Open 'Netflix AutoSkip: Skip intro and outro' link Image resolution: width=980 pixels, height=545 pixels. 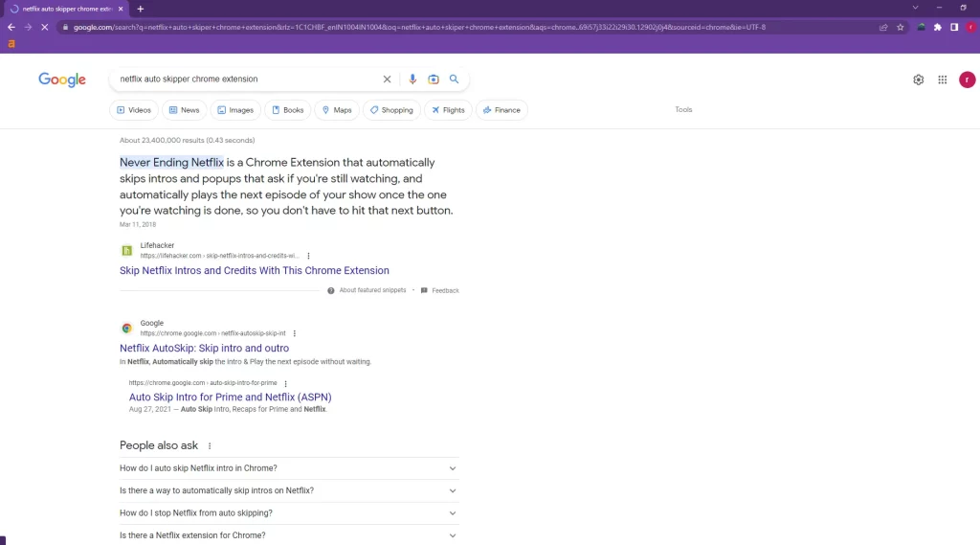(205, 348)
